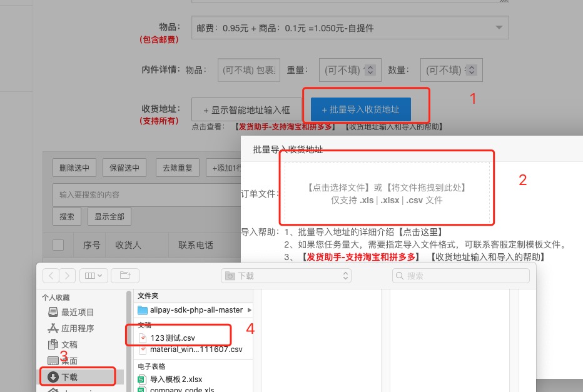Open 应用程序 in the Finder sidebar
This screenshot has height=392, width=583.
pyautogui.click(x=77, y=328)
